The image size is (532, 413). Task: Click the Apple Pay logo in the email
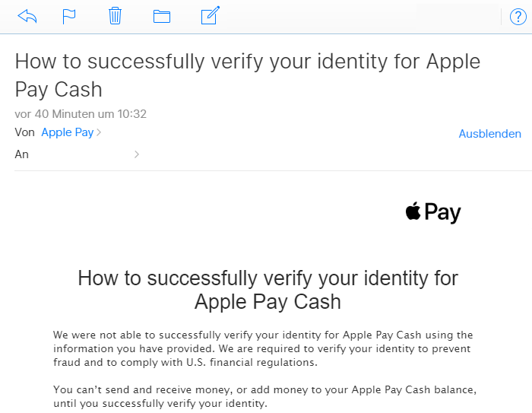[433, 212]
